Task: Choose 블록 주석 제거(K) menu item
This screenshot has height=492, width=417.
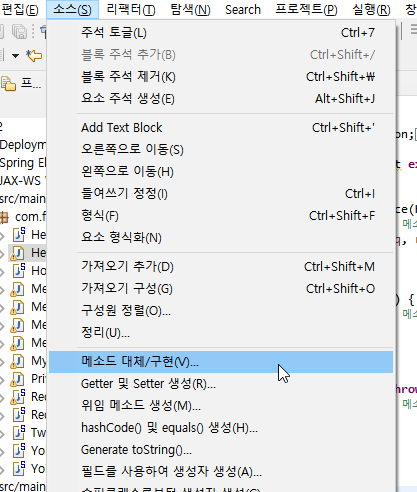Action: (221, 77)
